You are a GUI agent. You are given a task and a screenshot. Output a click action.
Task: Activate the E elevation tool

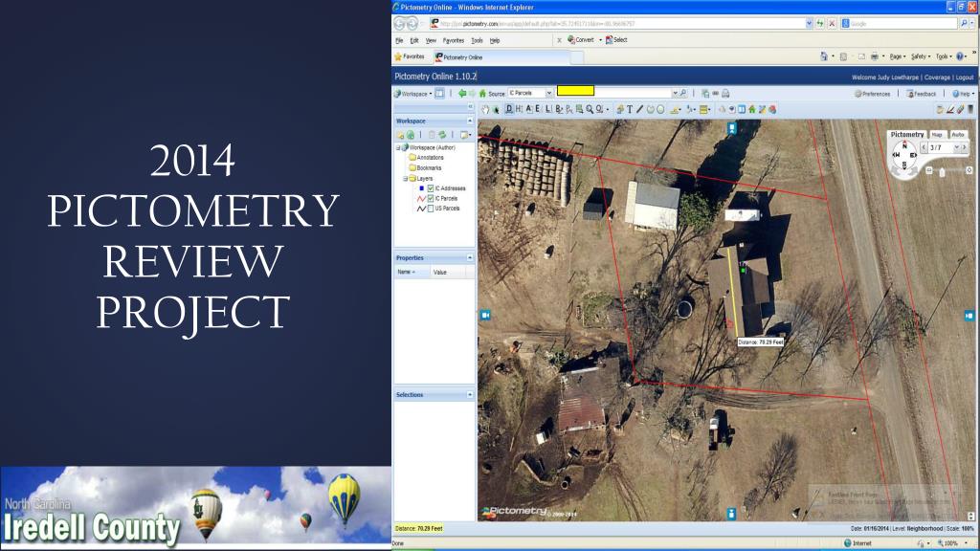[538, 109]
